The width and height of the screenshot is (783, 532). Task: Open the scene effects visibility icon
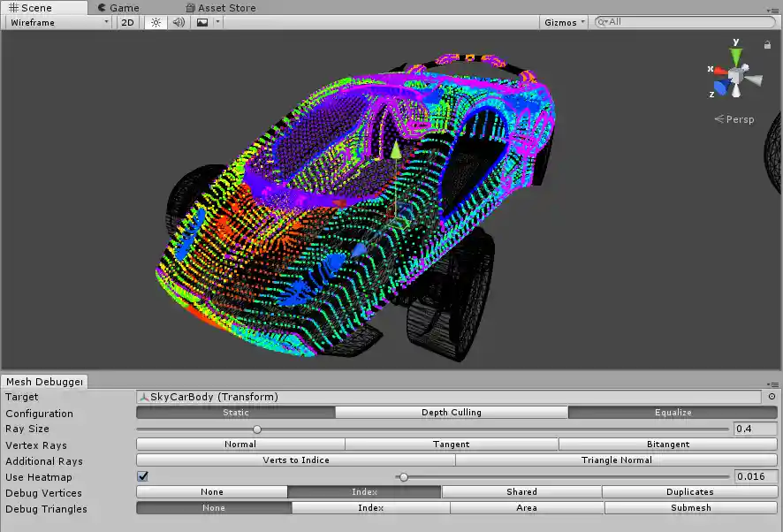coord(201,22)
